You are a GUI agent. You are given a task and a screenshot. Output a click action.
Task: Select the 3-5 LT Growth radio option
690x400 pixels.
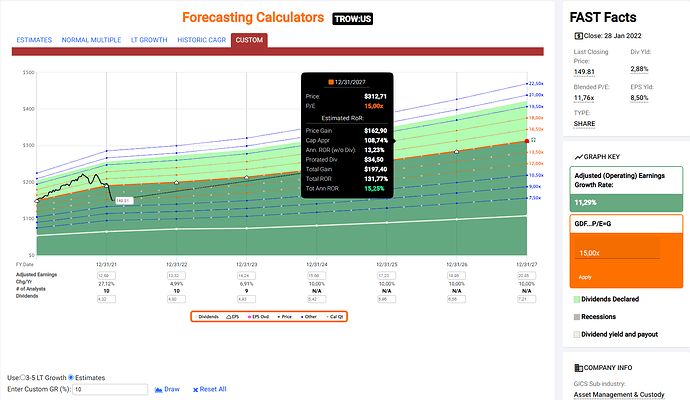click(x=23, y=376)
